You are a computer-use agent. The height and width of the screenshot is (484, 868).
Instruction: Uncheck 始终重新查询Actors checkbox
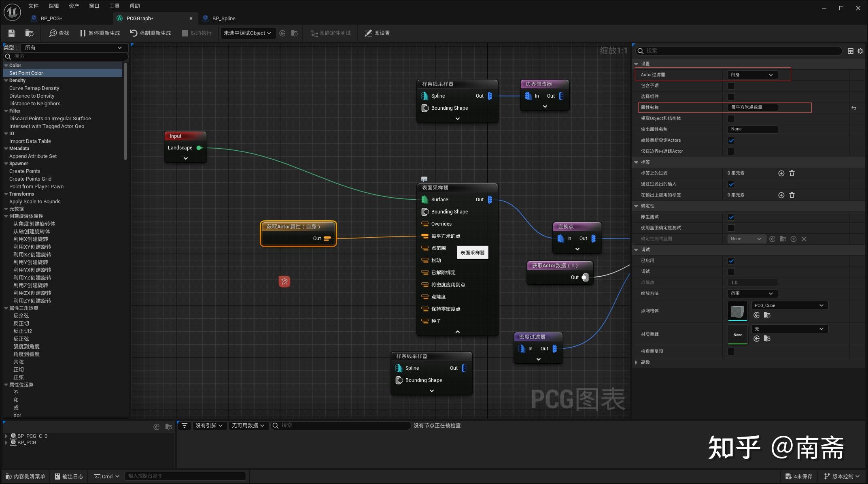(731, 141)
